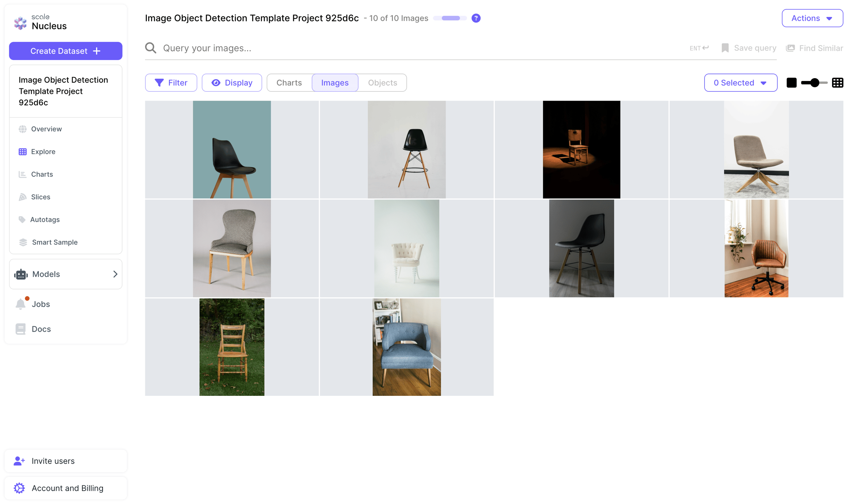The height and width of the screenshot is (504, 857).
Task: Open the white tufted chair image
Action: click(x=406, y=248)
